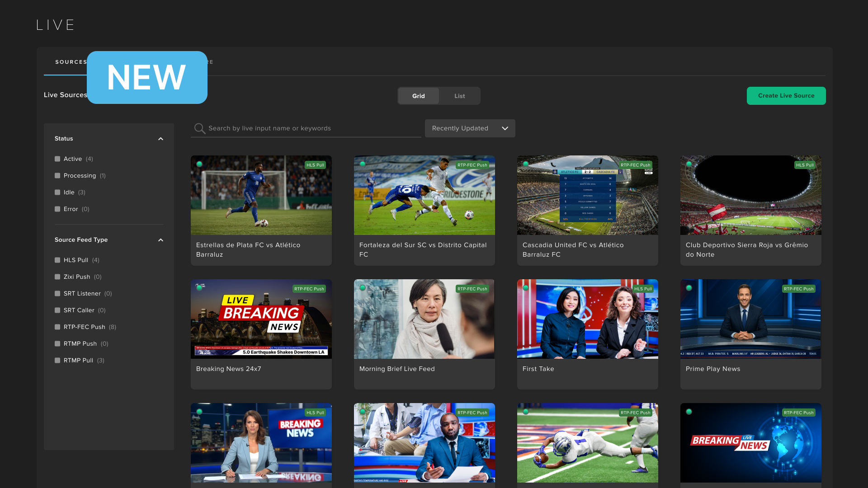Click HLS Pull badge on the female news anchor card
This screenshot has width=868, height=488.
point(315,413)
